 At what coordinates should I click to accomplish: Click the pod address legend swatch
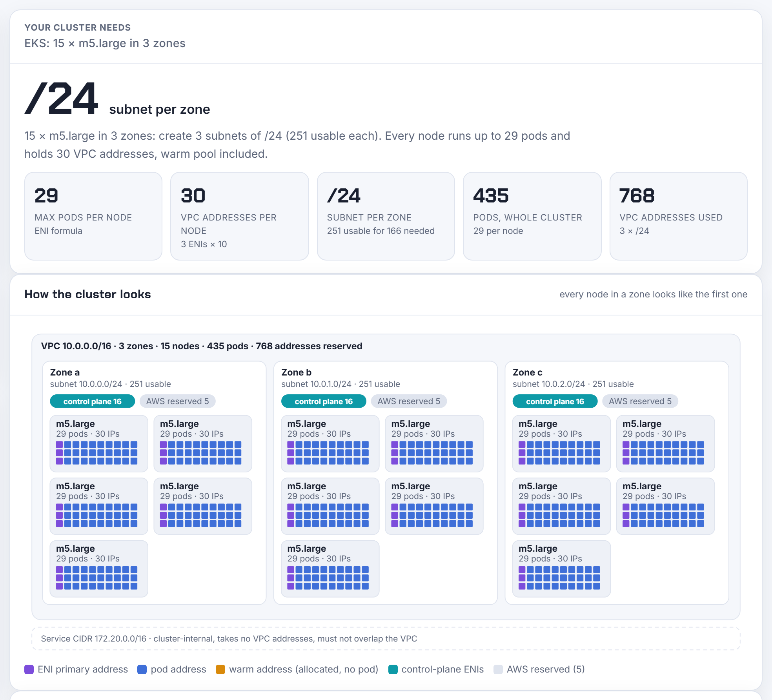pos(142,669)
